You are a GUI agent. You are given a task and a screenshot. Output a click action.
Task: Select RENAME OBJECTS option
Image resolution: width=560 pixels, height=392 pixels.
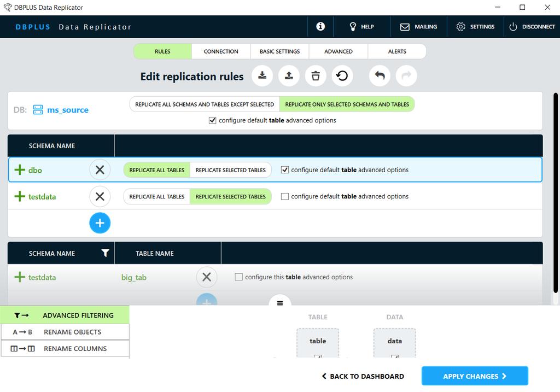(x=65, y=332)
